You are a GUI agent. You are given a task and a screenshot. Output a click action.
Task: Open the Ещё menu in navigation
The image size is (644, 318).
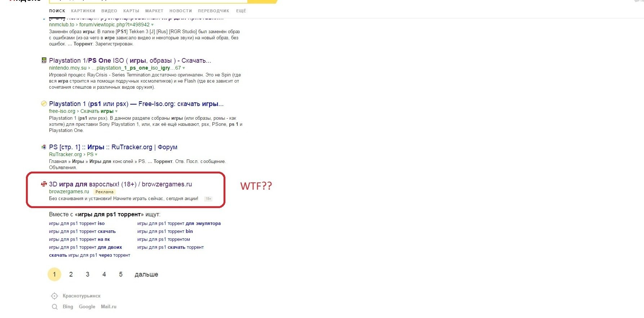(241, 11)
